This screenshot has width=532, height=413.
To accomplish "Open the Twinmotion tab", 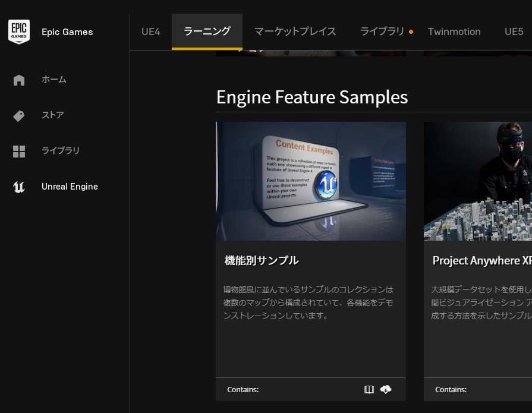I will click(x=454, y=32).
